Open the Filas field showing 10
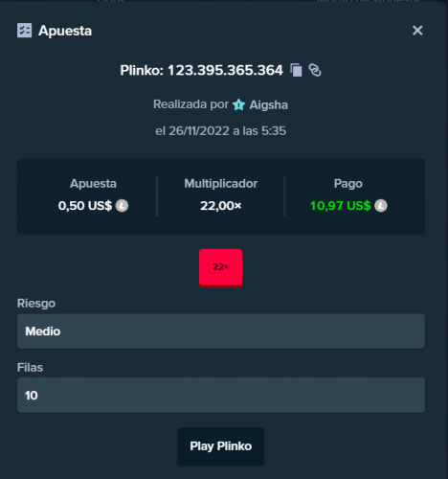Screen dimensions: 448x479 tap(221, 395)
